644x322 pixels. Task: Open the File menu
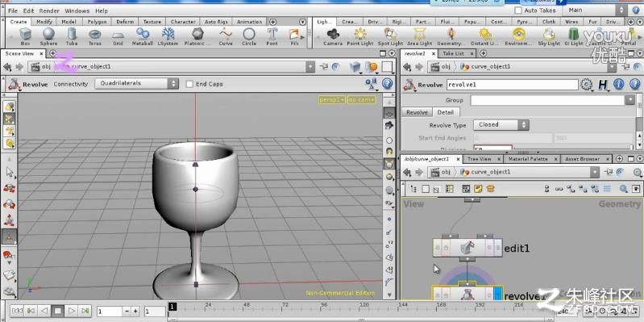click(x=13, y=10)
